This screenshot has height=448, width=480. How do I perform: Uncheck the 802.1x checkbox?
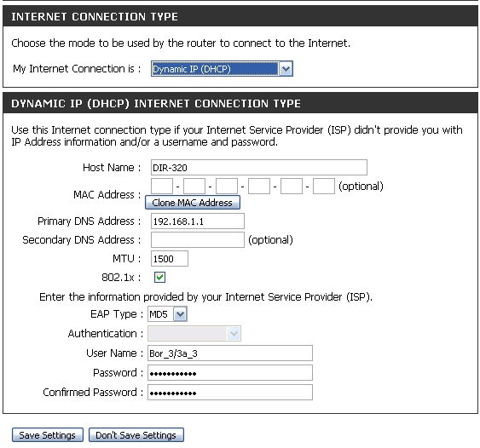pos(159,278)
